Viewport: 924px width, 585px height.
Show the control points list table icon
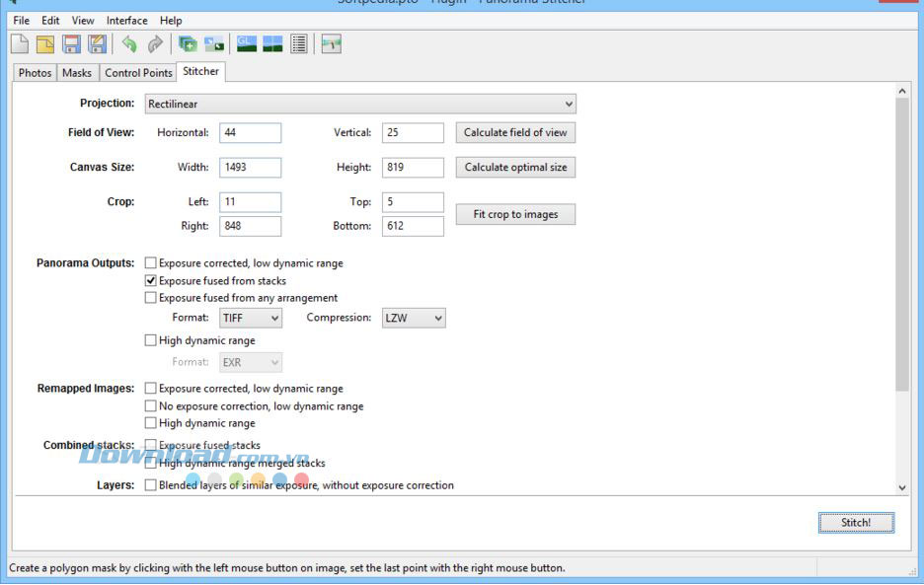pyautogui.click(x=299, y=43)
